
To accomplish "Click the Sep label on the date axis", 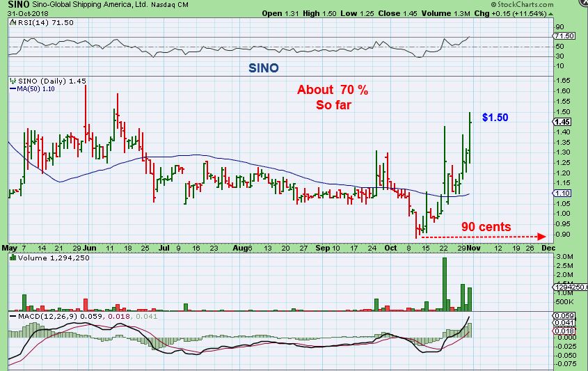I will (x=322, y=248).
